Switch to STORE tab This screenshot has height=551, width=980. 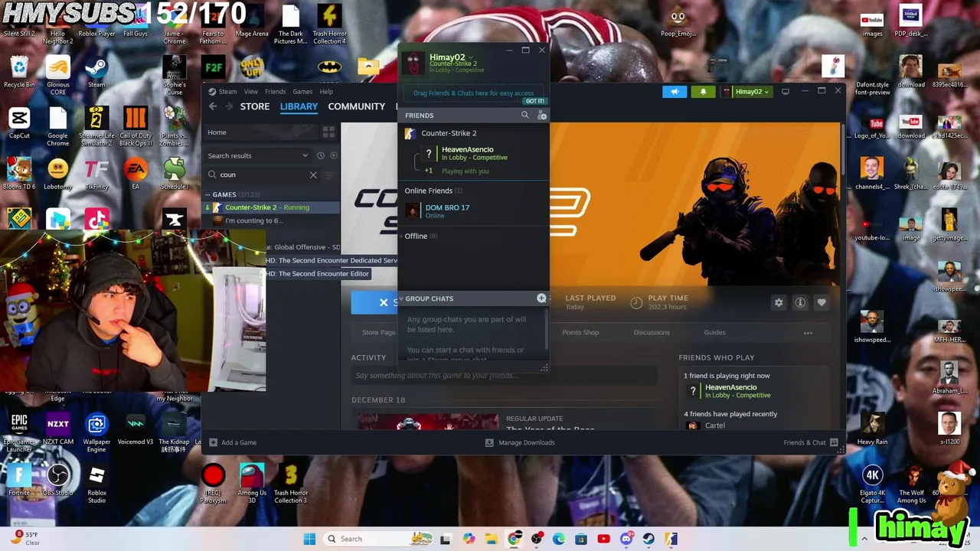coord(255,106)
